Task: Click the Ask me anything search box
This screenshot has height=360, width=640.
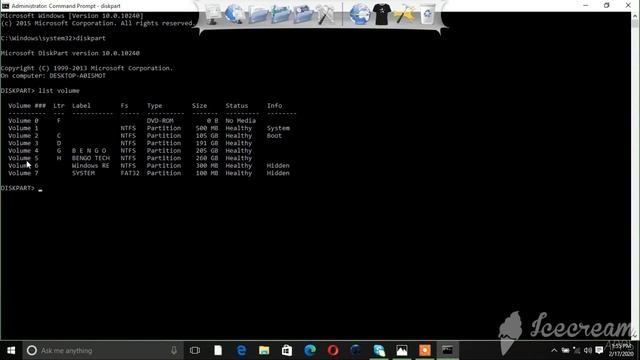Action: pos(102,350)
